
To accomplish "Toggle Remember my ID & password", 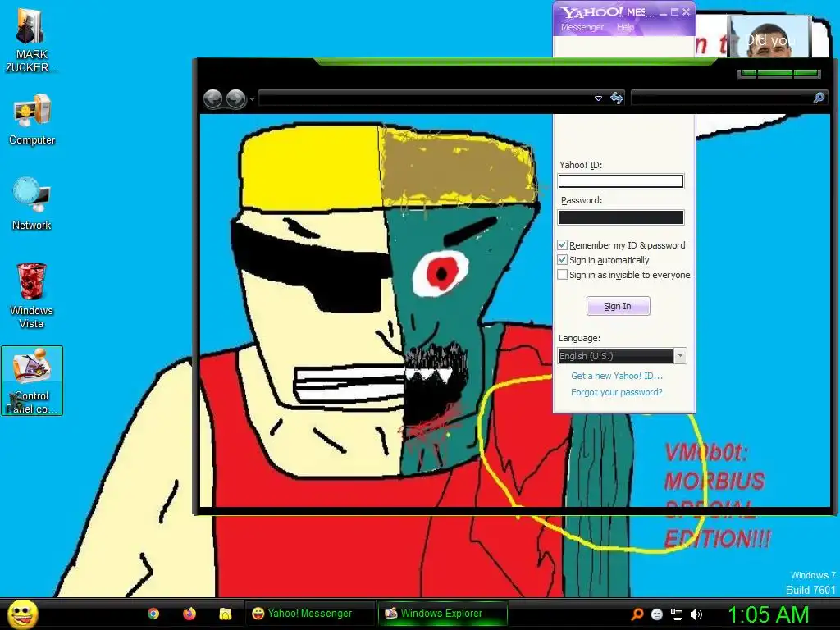I will (563, 245).
